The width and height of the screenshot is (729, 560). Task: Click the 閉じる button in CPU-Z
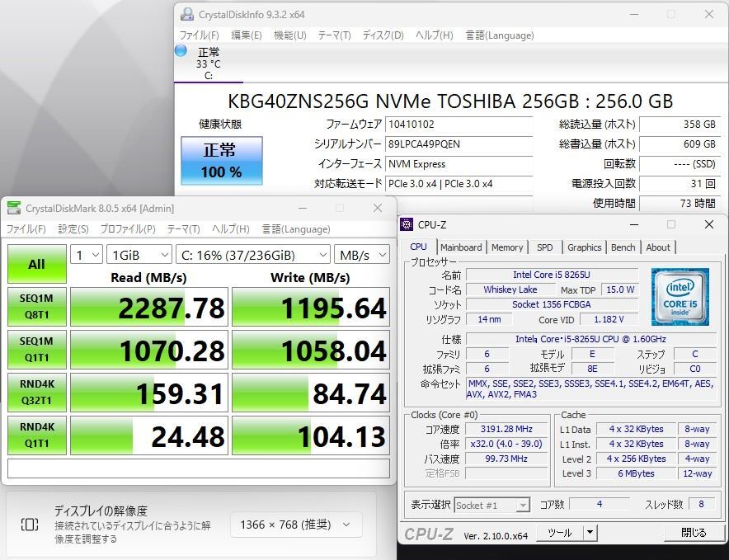coord(694,533)
